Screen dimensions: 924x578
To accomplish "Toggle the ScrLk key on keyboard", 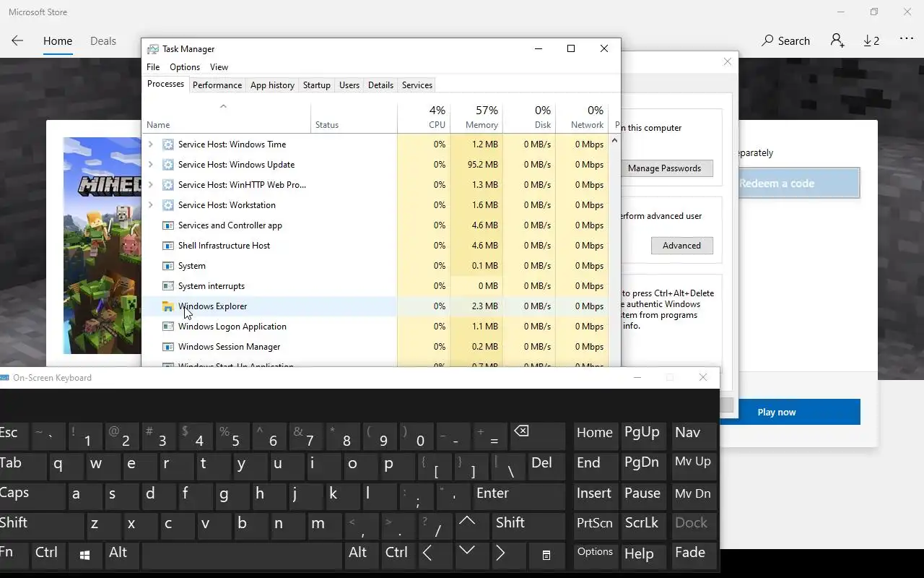I will click(x=642, y=525).
